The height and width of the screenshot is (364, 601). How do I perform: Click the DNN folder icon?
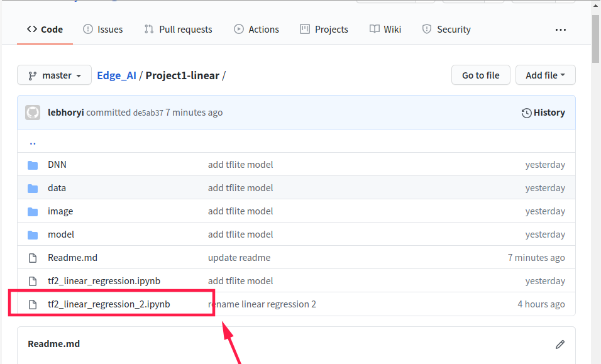(x=33, y=165)
